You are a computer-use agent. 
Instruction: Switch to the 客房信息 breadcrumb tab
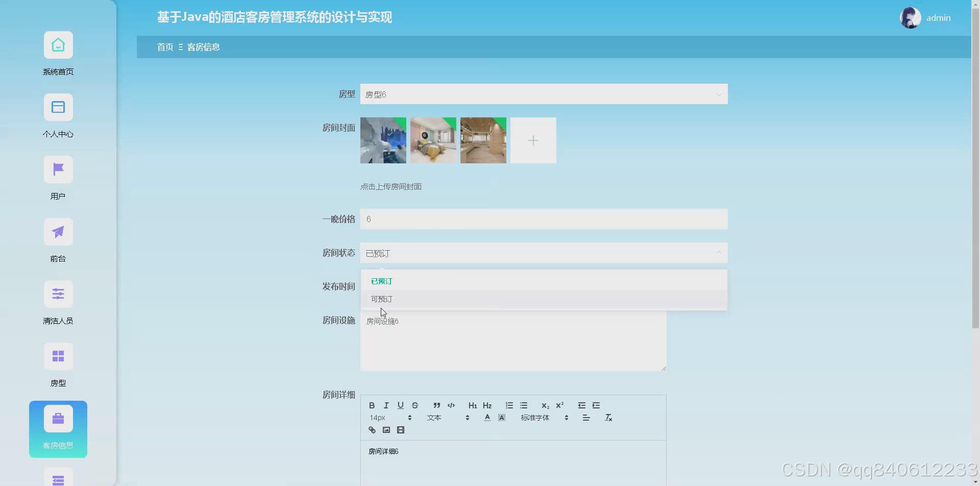203,46
